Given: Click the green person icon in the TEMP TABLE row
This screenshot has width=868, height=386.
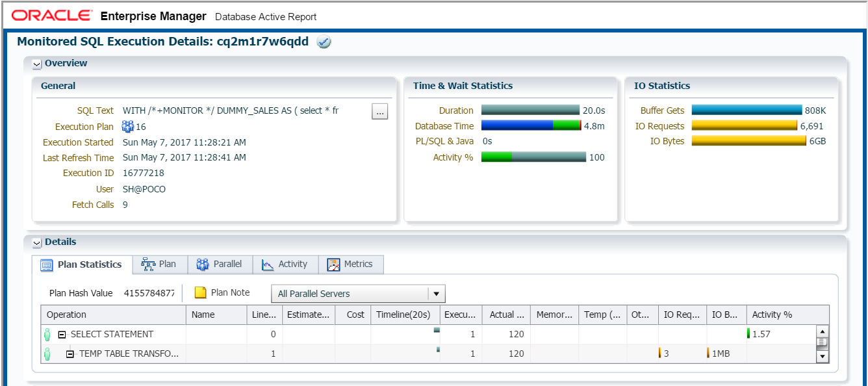Looking at the screenshot, I should coord(47,354).
